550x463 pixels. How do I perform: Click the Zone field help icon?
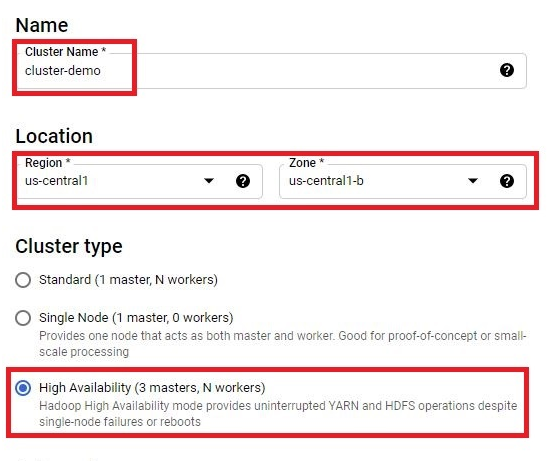coord(507,181)
